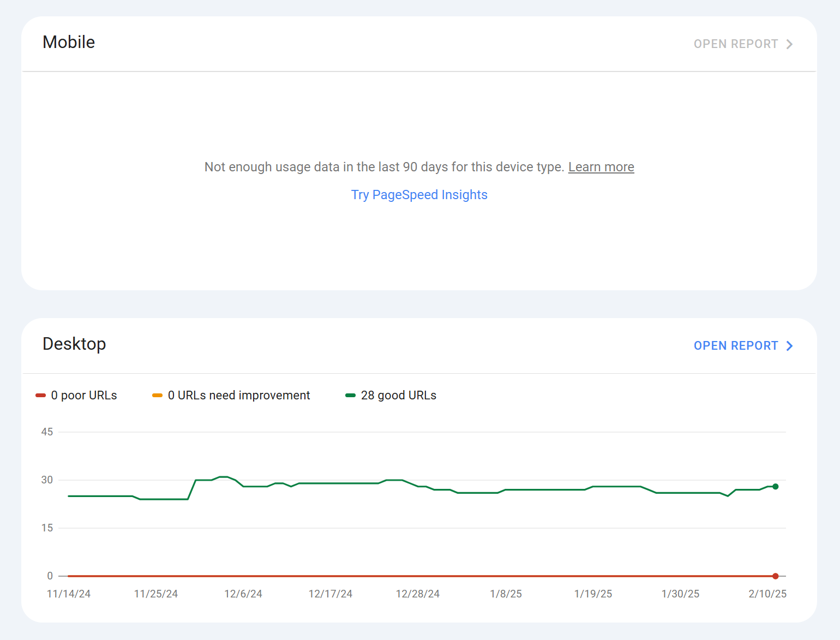Click the red poor URLs swatch
Image resolution: width=840 pixels, height=640 pixels.
pyautogui.click(x=40, y=396)
